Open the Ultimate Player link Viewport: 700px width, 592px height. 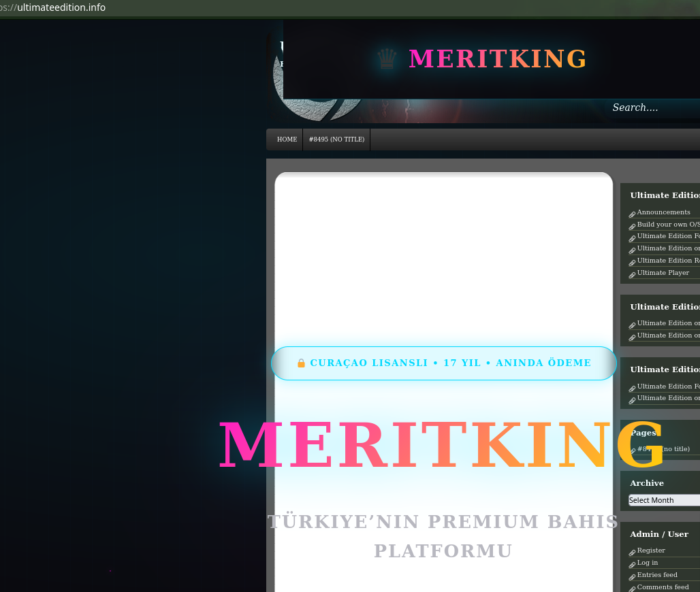click(x=663, y=273)
